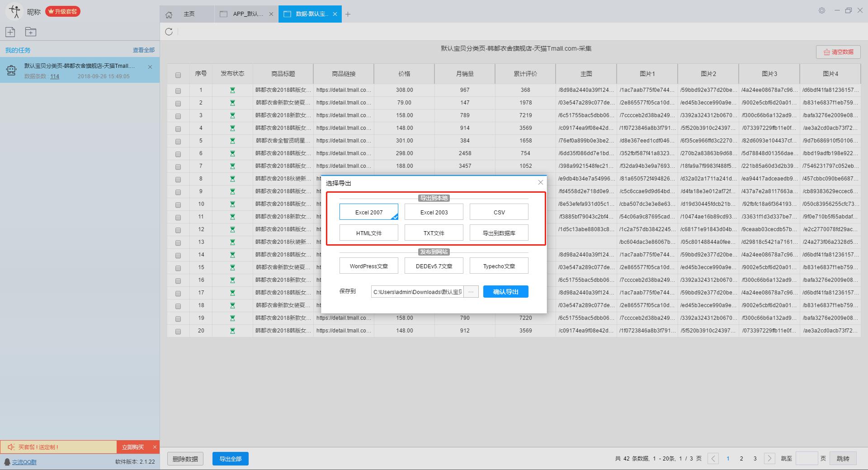This screenshot has width=868, height=470.
Task: Check the checkbox for row 19
Action: pyautogui.click(x=178, y=319)
